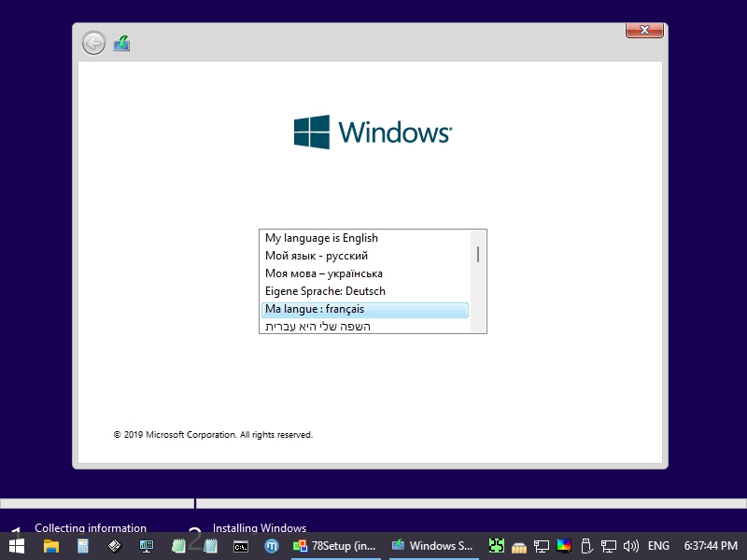
Task: Open File Explorer from the taskbar
Action: point(51,545)
